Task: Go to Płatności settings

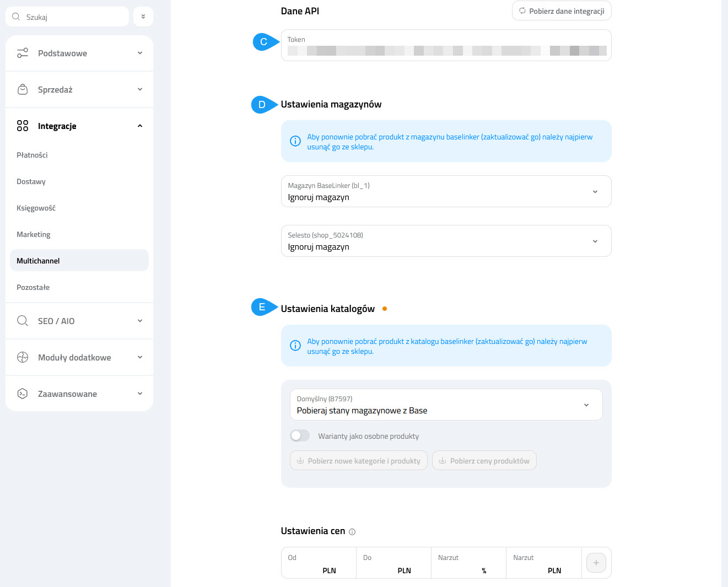Action: 32,155
